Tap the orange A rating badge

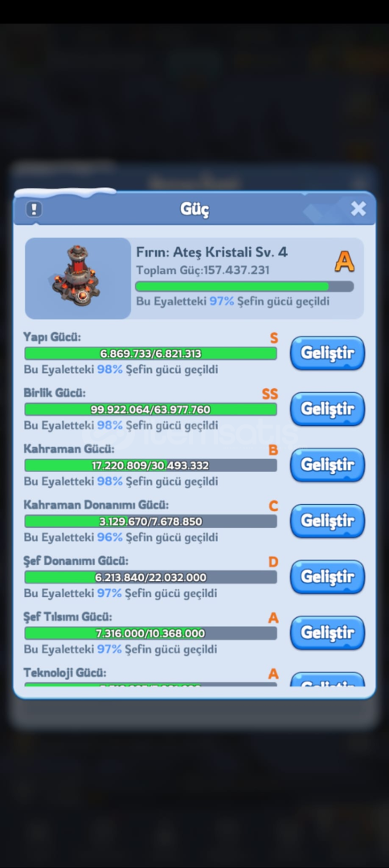pyautogui.click(x=344, y=262)
